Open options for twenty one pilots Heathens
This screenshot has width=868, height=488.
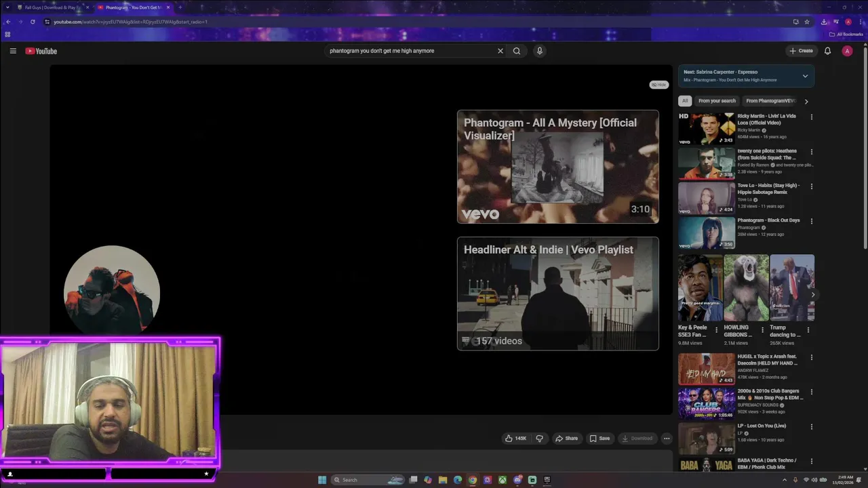point(811,152)
